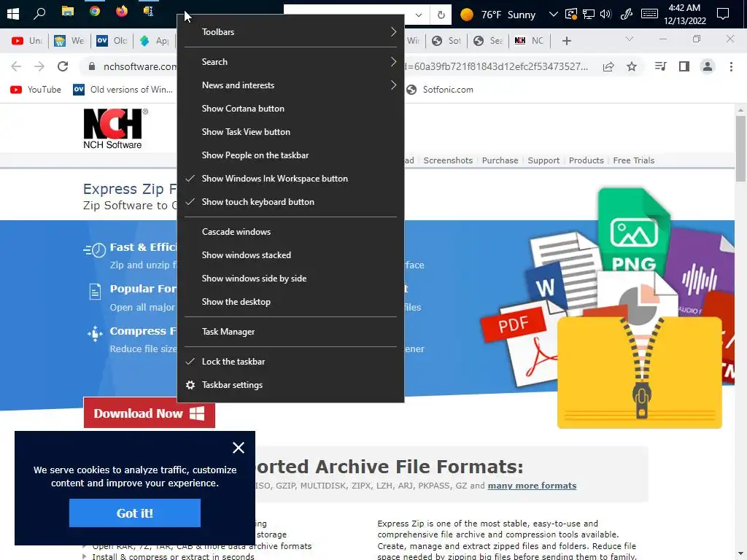Select Show windows side by side

click(x=290, y=279)
